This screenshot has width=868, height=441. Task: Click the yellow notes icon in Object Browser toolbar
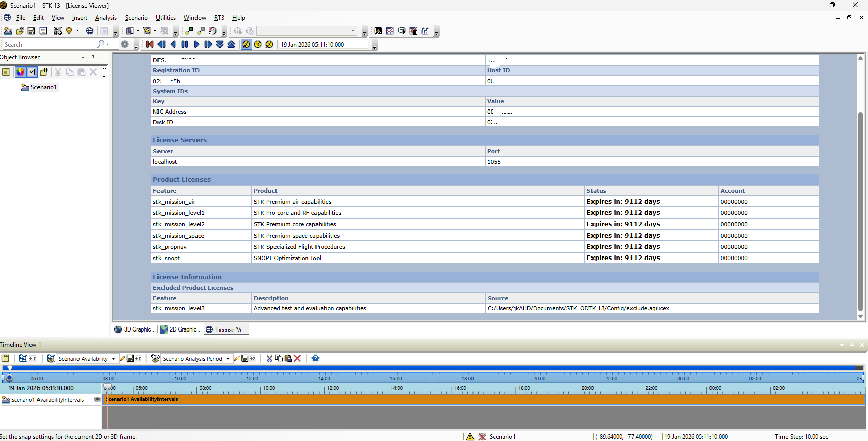pyautogui.click(x=6, y=72)
